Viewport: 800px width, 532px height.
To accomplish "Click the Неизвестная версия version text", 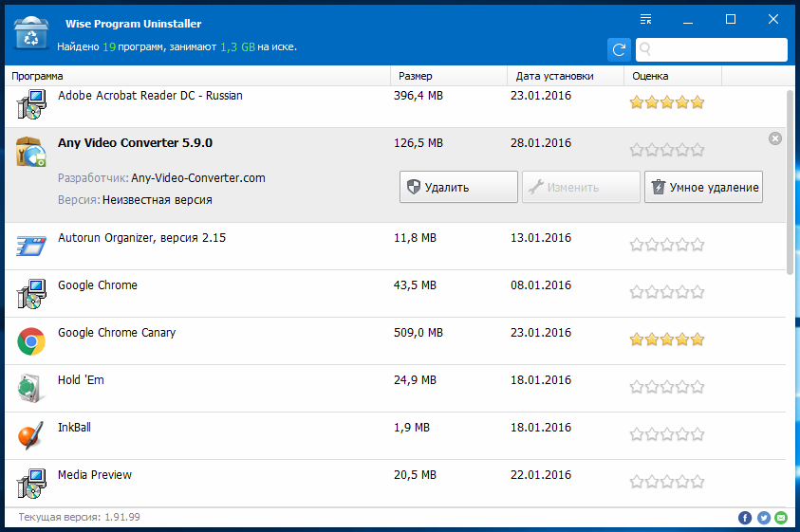I will click(x=158, y=200).
